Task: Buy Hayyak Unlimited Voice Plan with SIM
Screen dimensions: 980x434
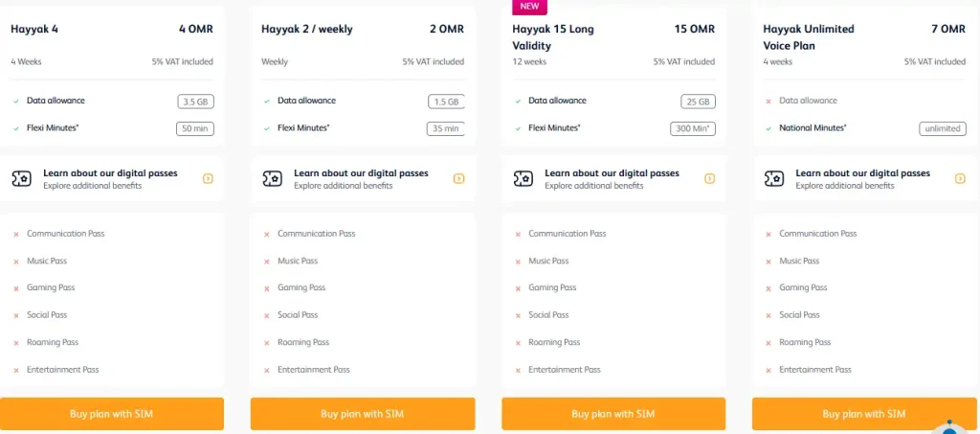Action: 864,414
